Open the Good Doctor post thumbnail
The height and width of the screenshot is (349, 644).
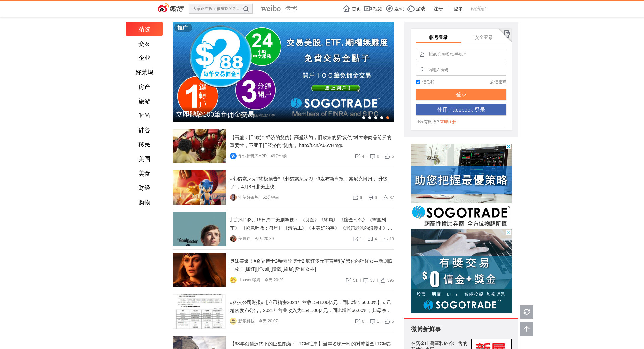[x=199, y=229]
